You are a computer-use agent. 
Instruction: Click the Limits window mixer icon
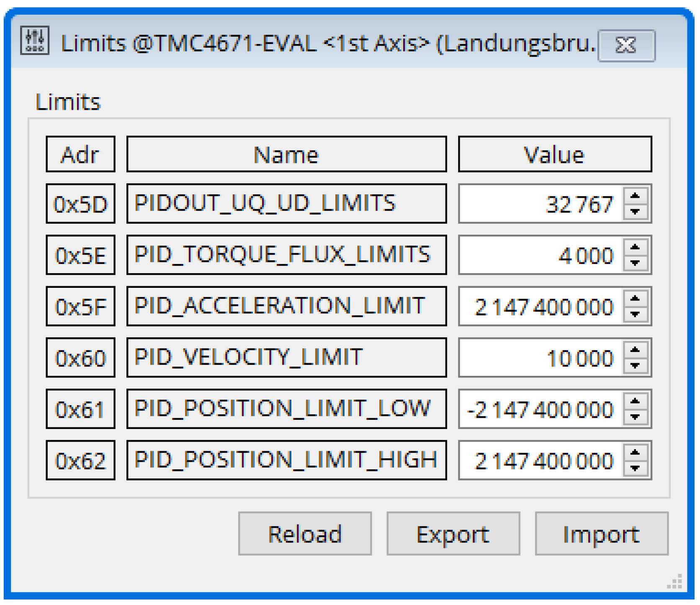35,41
